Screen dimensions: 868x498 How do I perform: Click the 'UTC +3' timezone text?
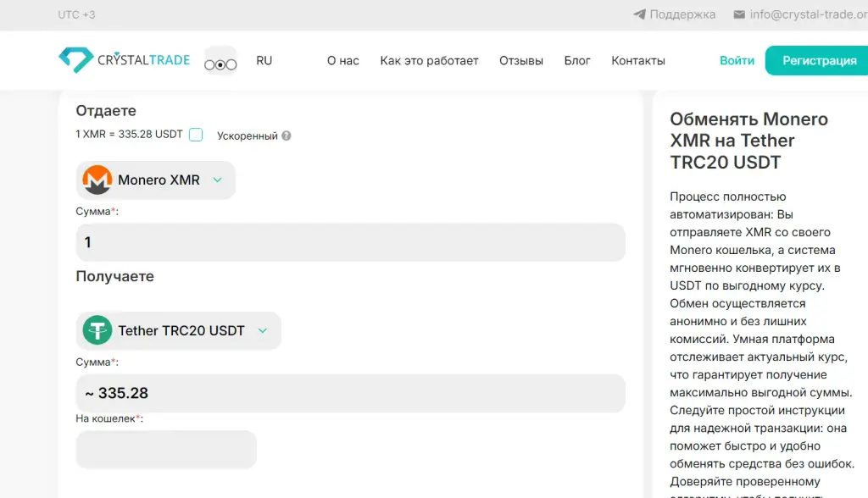pos(76,14)
